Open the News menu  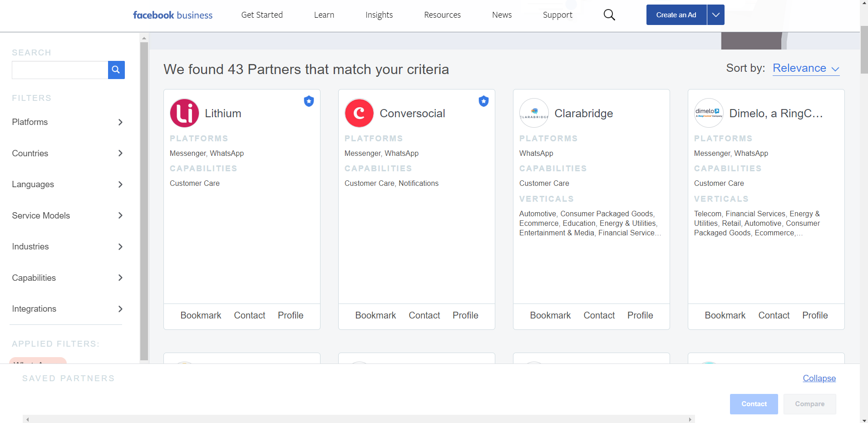click(502, 15)
